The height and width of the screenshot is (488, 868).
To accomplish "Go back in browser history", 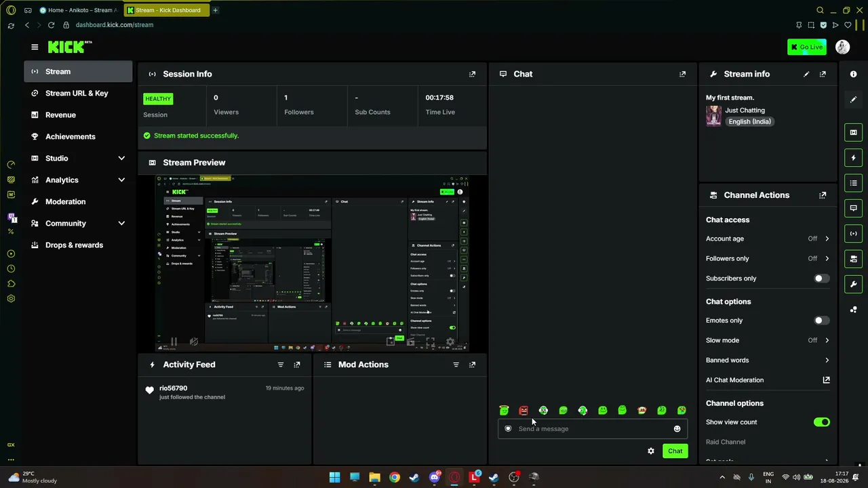I will (x=27, y=25).
